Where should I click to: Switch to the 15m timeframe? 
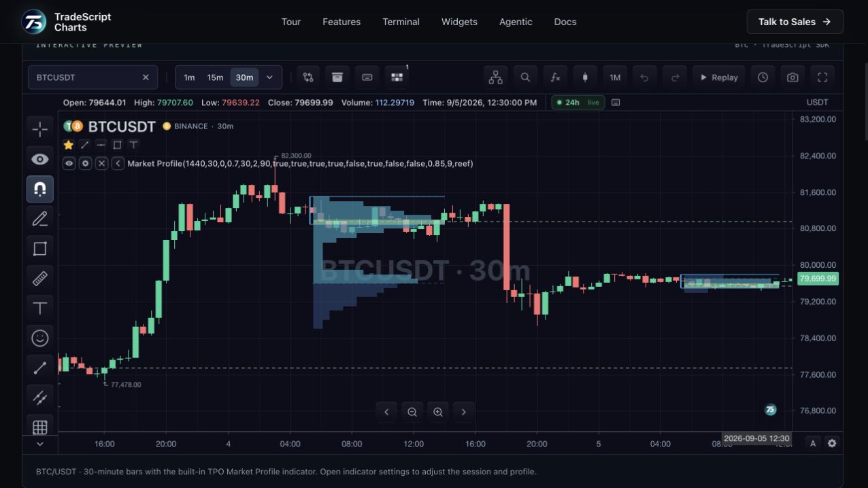[215, 77]
